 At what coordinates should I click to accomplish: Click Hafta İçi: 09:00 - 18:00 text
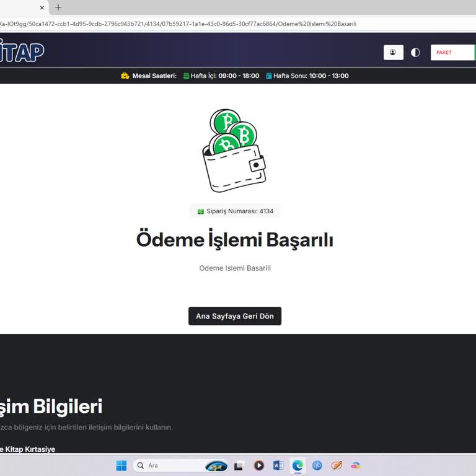point(224,76)
